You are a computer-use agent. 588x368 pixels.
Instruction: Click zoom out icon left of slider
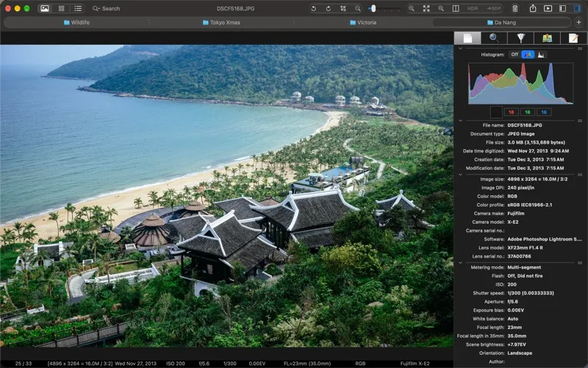click(x=358, y=8)
